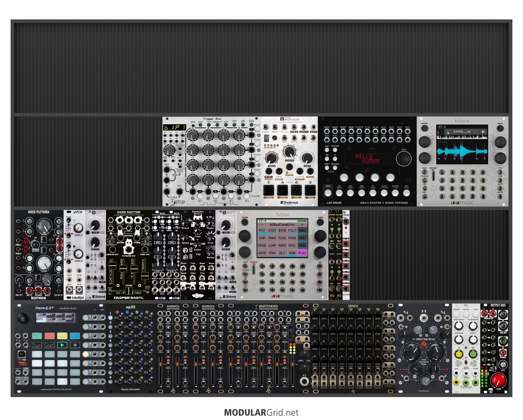Tap the FILT effect on the fxbox screen
The image size is (523, 420).
tap(292, 230)
